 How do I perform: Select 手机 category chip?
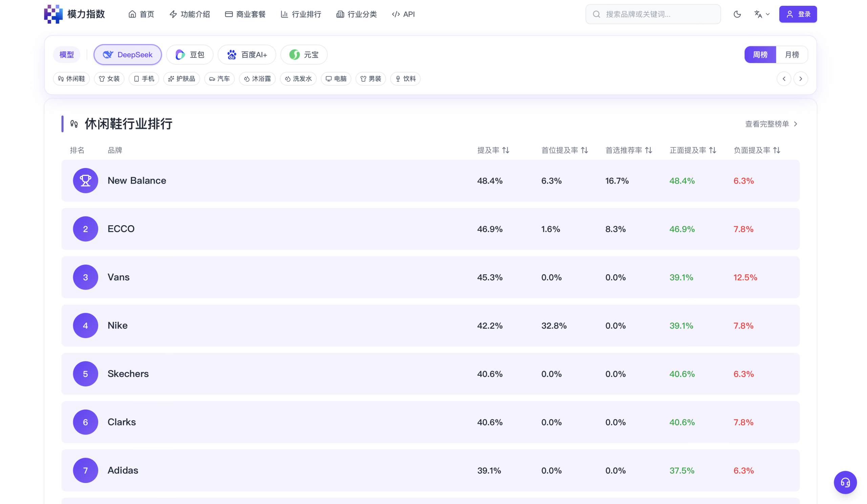pos(144,79)
